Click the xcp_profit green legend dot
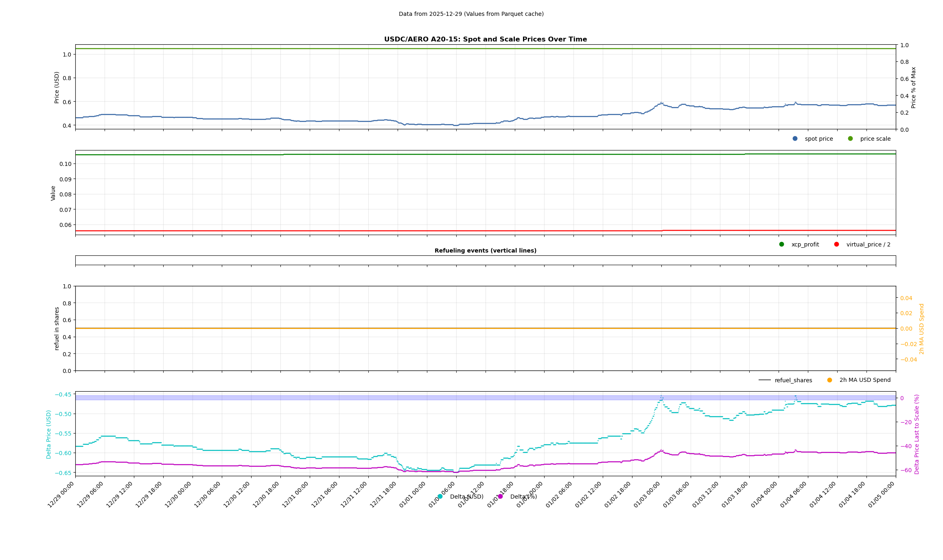This screenshot has height=560, width=943. [x=781, y=244]
